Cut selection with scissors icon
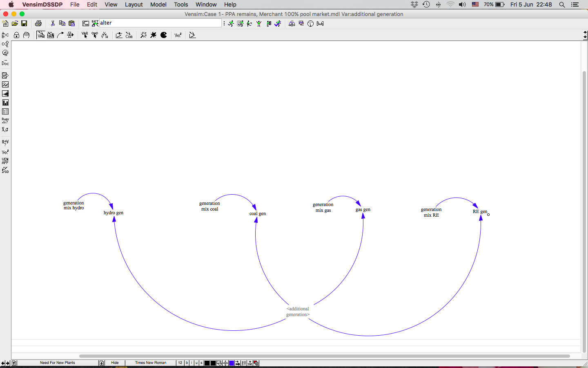The height and width of the screenshot is (368, 588). click(x=53, y=24)
